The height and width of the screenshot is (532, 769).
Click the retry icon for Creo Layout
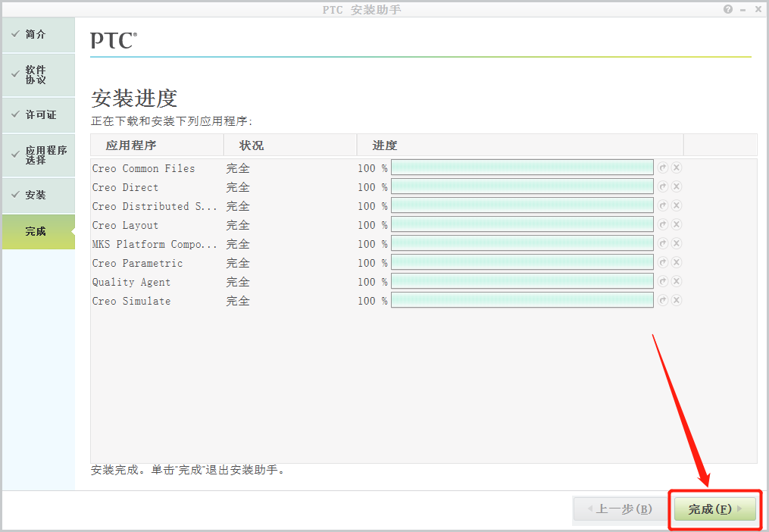click(663, 225)
